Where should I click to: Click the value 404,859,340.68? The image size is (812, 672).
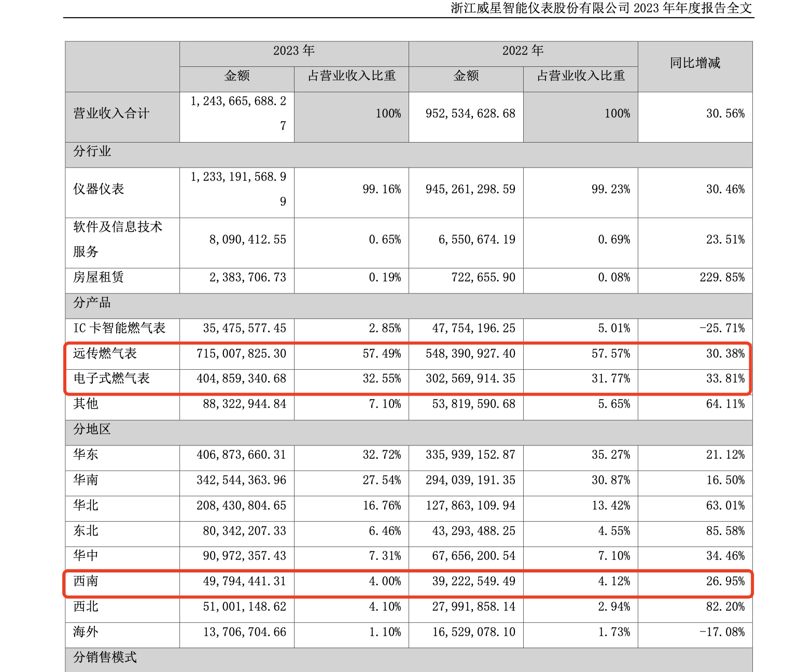(x=242, y=379)
